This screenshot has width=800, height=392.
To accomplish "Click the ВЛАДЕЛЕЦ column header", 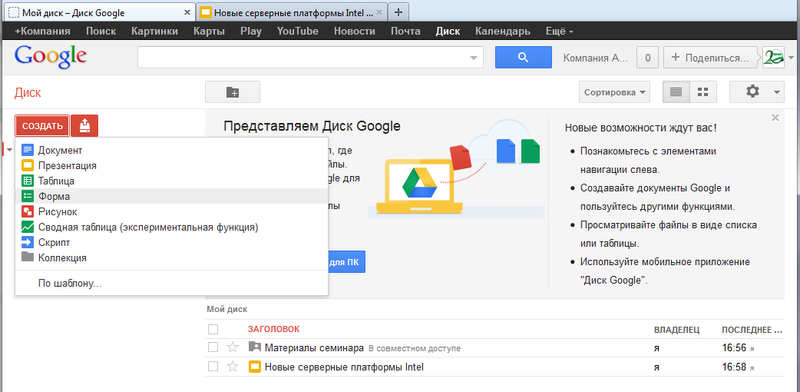I will (x=677, y=330).
